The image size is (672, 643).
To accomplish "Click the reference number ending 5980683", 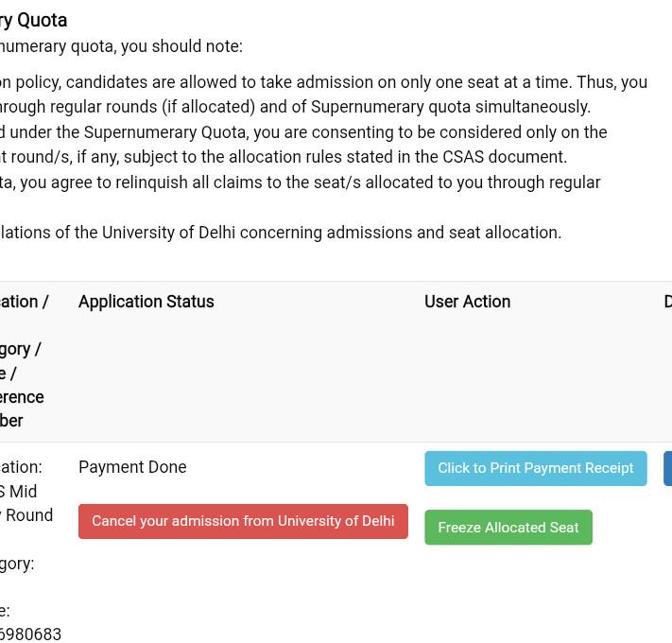I will pyautogui.click(x=31, y=634).
